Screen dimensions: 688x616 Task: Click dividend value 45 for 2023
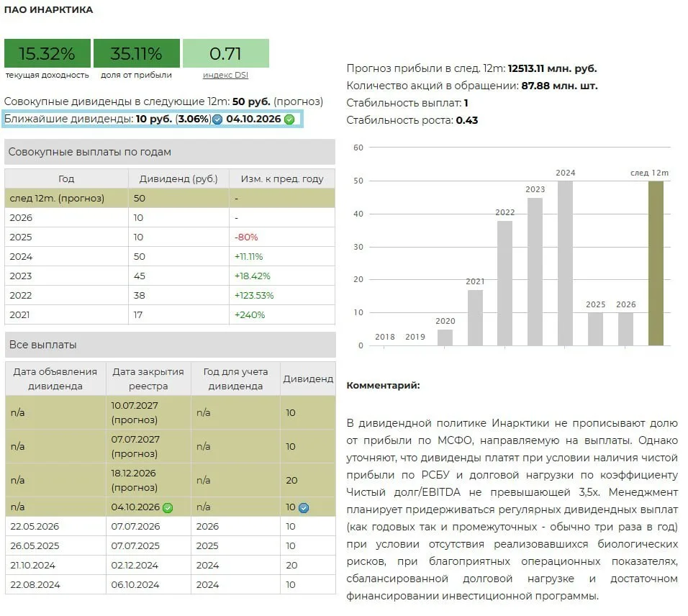pos(140,276)
